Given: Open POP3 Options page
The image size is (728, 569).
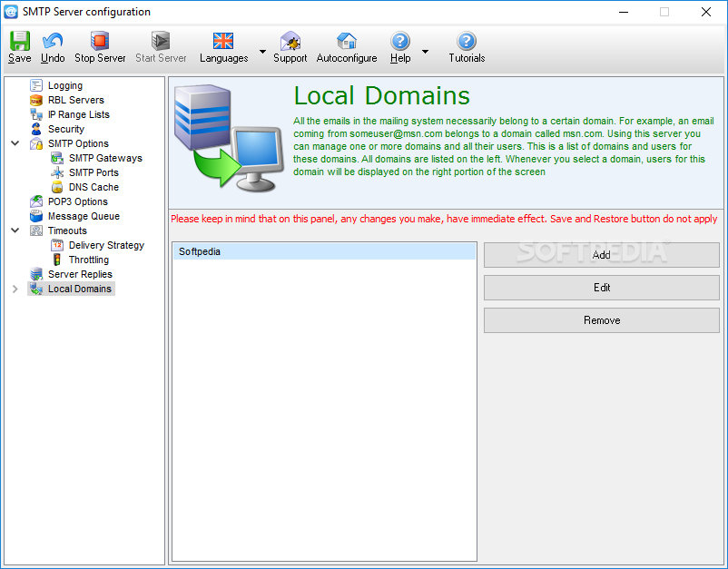Looking at the screenshot, I should click(77, 201).
